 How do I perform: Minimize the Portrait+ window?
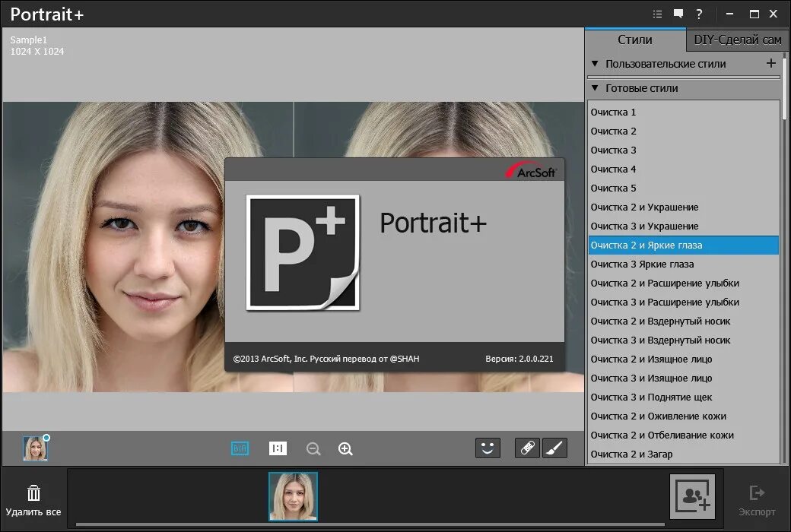[x=729, y=14]
